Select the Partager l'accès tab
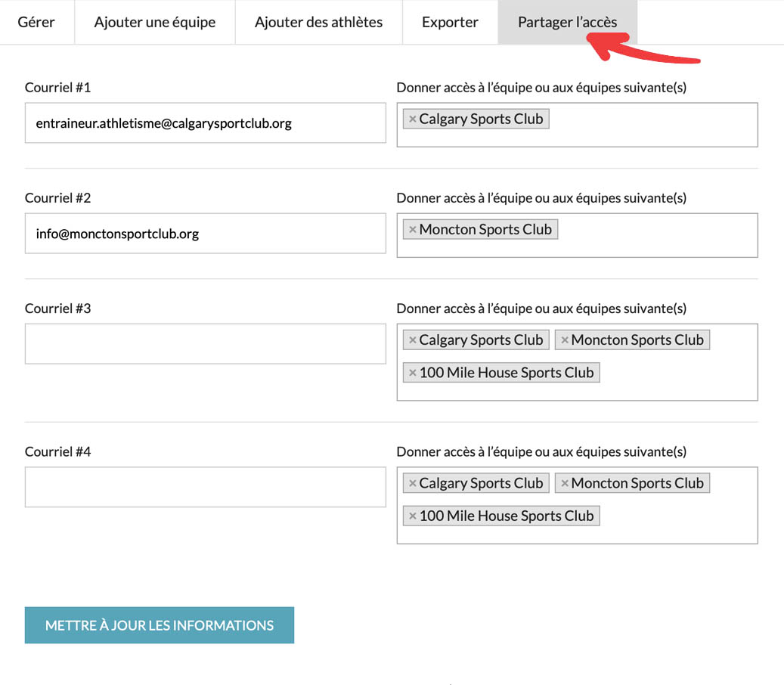The image size is (784, 685). click(x=567, y=22)
